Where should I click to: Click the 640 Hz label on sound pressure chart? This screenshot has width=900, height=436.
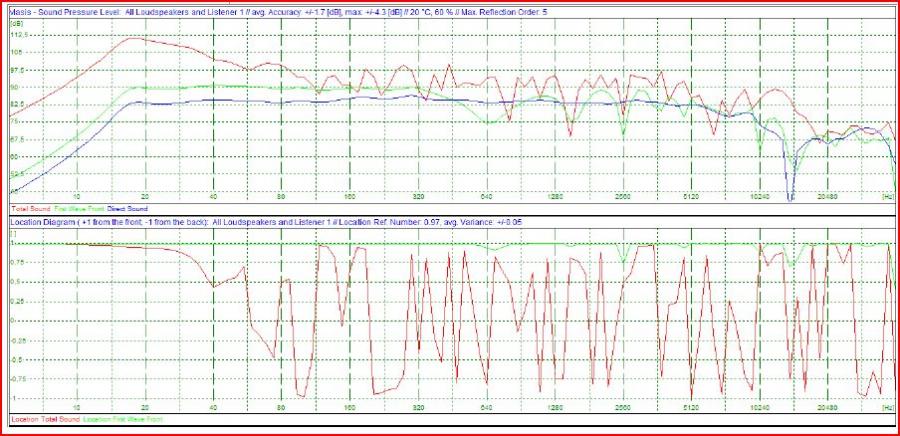[x=487, y=197]
